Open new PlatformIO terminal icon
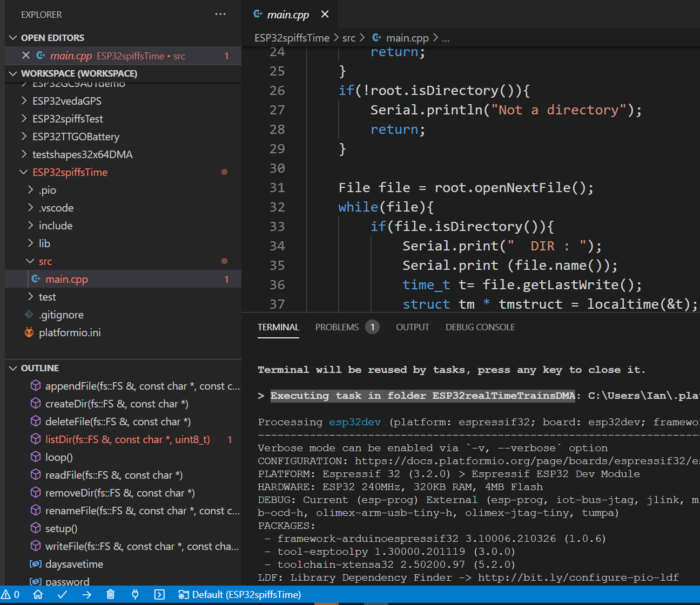Image resolution: width=700 pixels, height=605 pixels. (159, 594)
